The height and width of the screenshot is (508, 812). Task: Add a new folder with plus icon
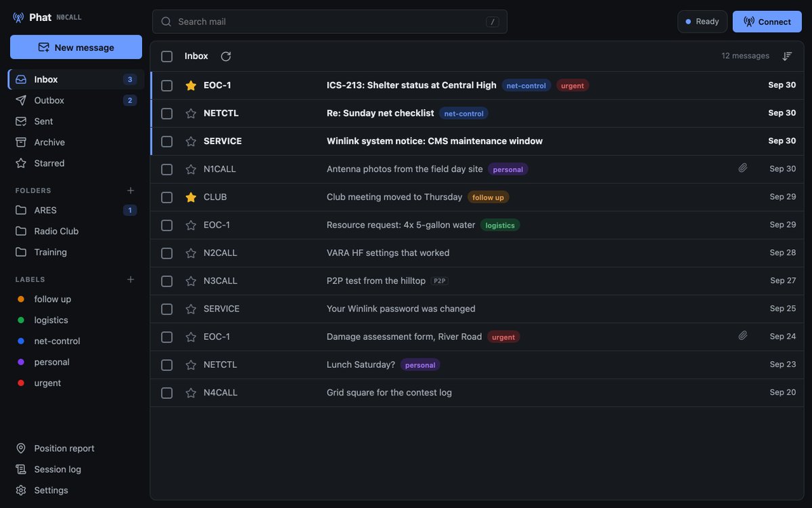[x=131, y=190]
